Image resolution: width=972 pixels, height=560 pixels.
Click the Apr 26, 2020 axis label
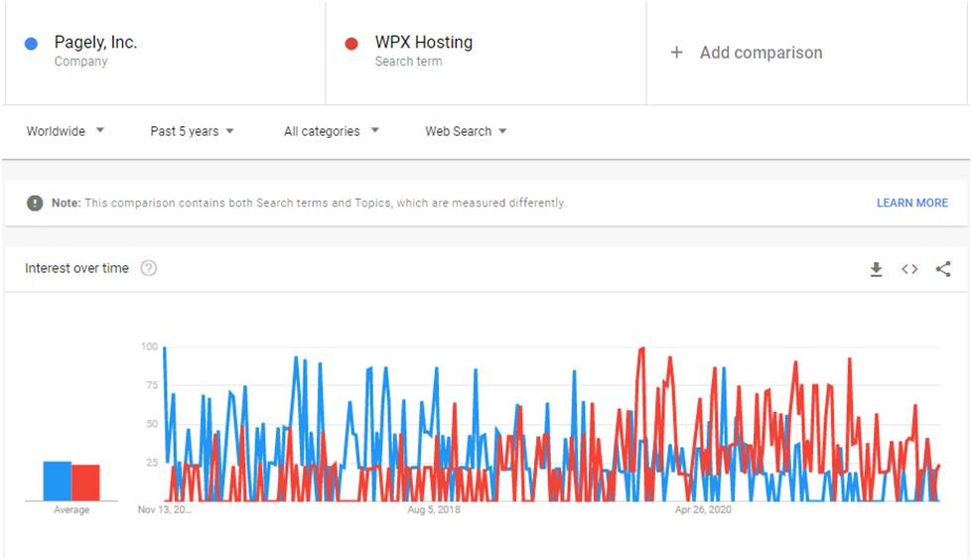pos(703,509)
